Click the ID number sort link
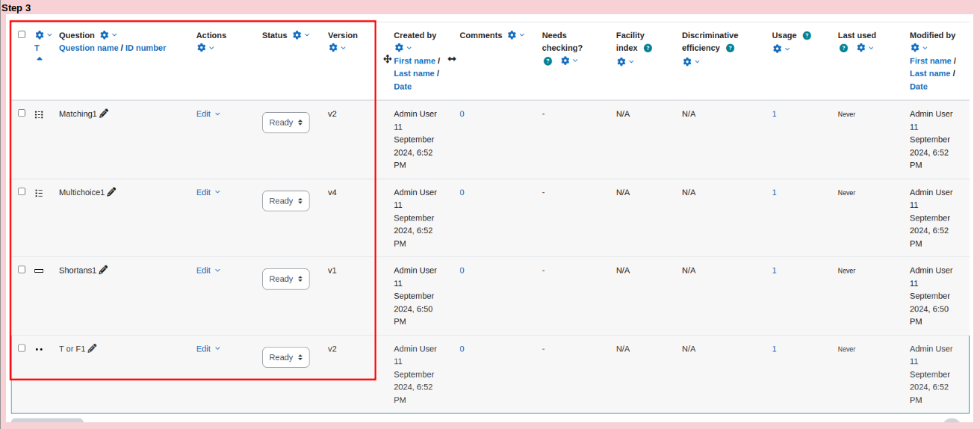The height and width of the screenshot is (429, 980). (146, 48)
